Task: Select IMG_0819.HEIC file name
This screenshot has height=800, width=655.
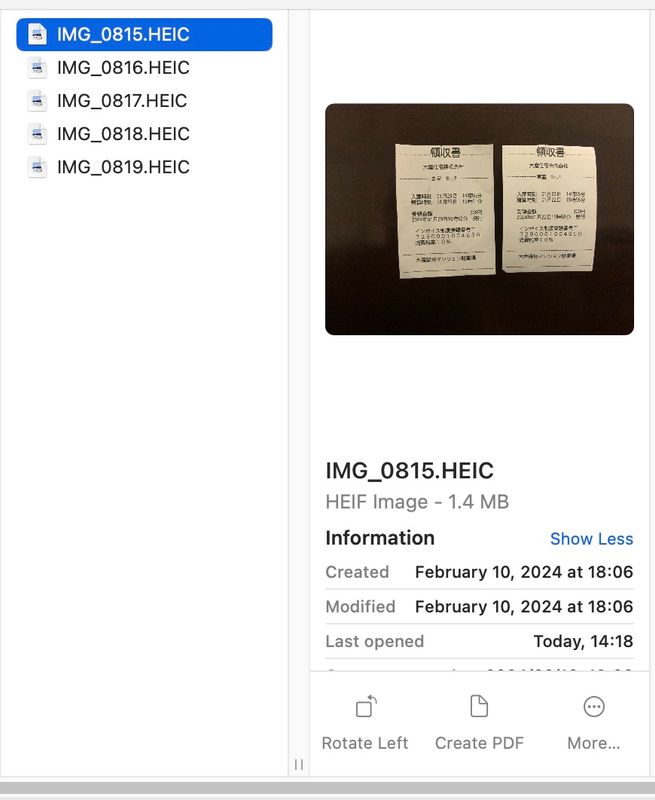Action: (123, 167)
